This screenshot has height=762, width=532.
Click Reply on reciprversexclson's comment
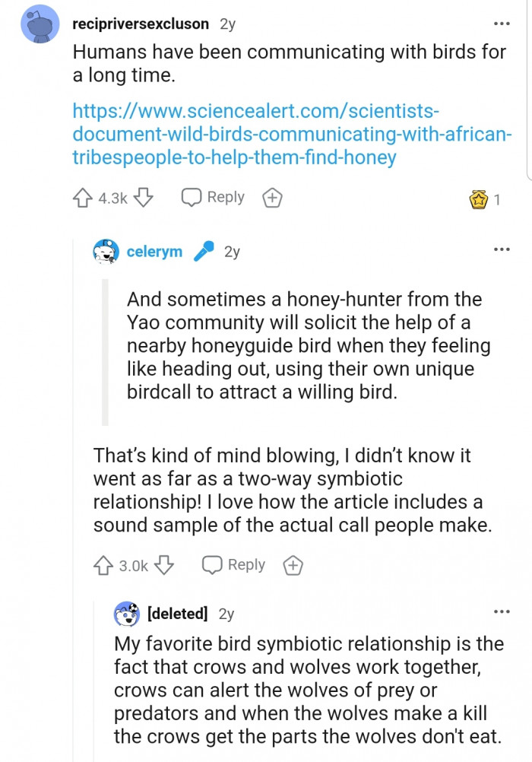[213, 197]
